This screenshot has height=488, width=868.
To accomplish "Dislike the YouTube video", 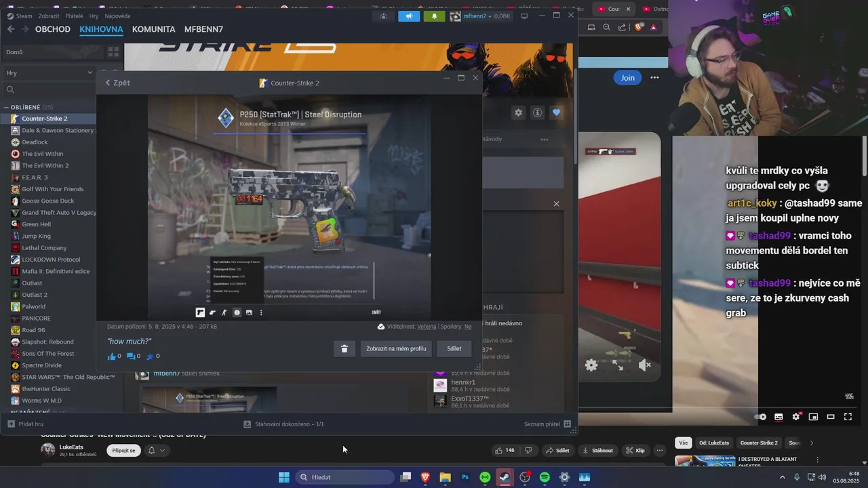I will tap(529, 450).
